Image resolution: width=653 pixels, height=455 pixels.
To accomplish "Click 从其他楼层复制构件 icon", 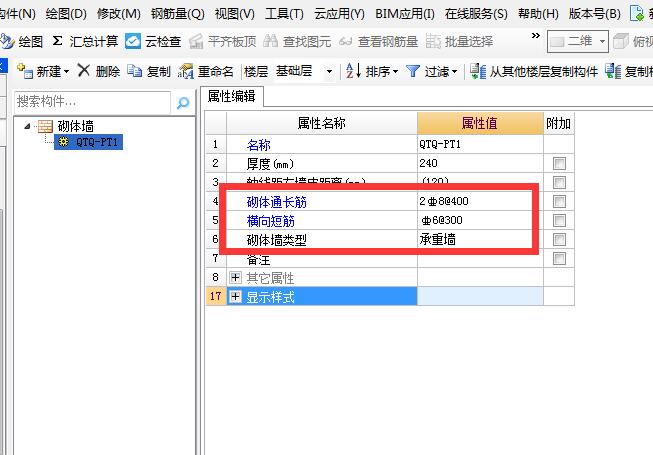I will 478,71.
